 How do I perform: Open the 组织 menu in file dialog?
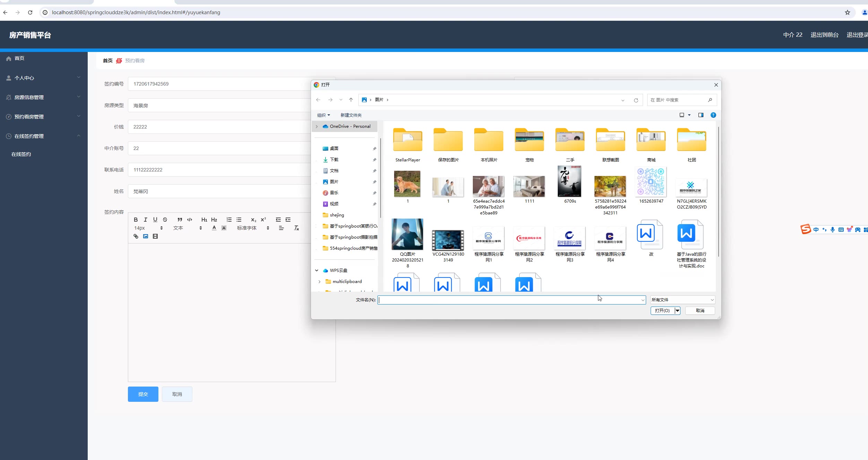pyautogui.click(x=323, y=115)
